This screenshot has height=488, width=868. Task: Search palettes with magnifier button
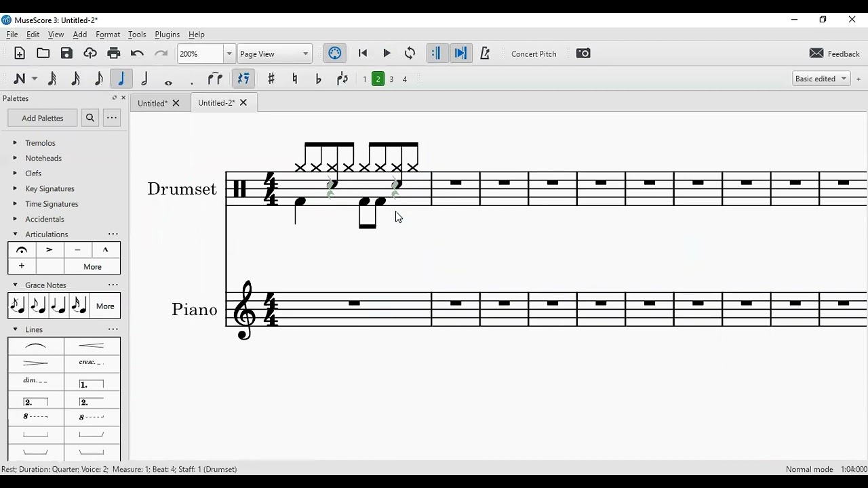pyautogui.click(x=90, y=118)
